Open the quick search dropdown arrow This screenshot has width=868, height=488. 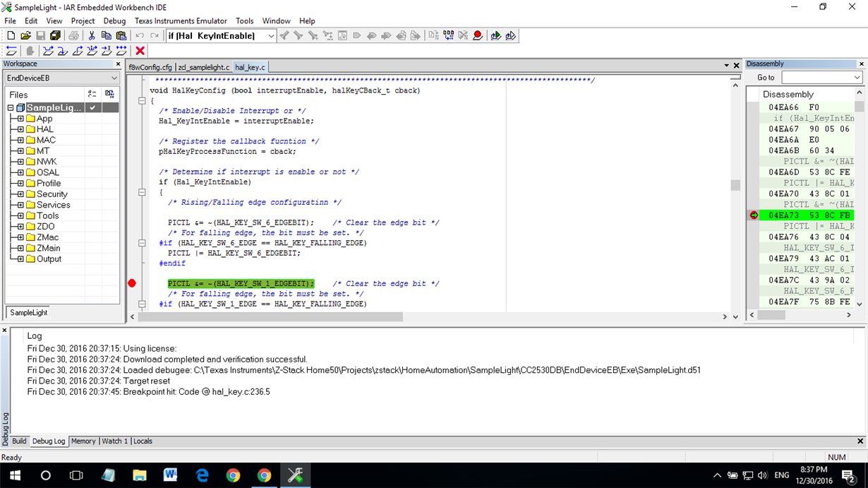[x=271, y=36]
